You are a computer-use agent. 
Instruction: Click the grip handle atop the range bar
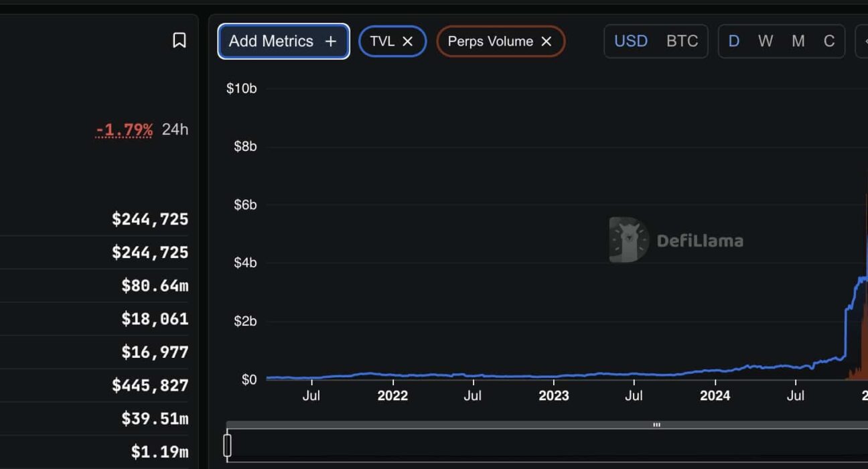click(x=656, y=425)
